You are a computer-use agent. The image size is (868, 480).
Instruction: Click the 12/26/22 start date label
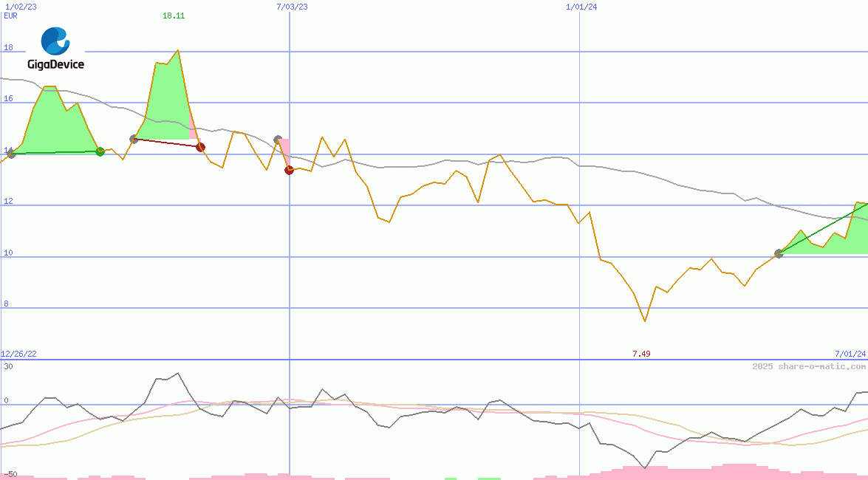pyautogui.click(x=18, y=354)
